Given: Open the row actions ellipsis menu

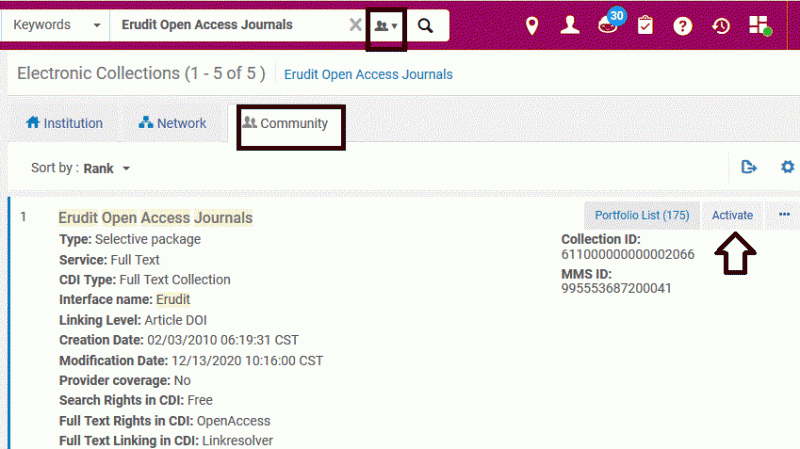Looking at the screenshot, I should click(x=784, y=215).
